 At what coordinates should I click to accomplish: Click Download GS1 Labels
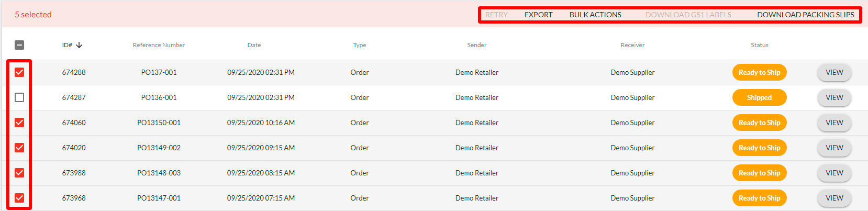click(688, 15)
